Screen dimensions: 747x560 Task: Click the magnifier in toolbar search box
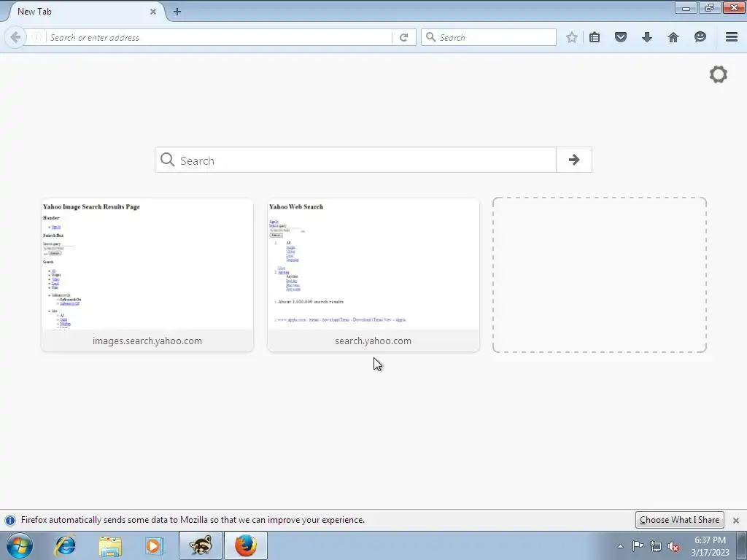430,37
